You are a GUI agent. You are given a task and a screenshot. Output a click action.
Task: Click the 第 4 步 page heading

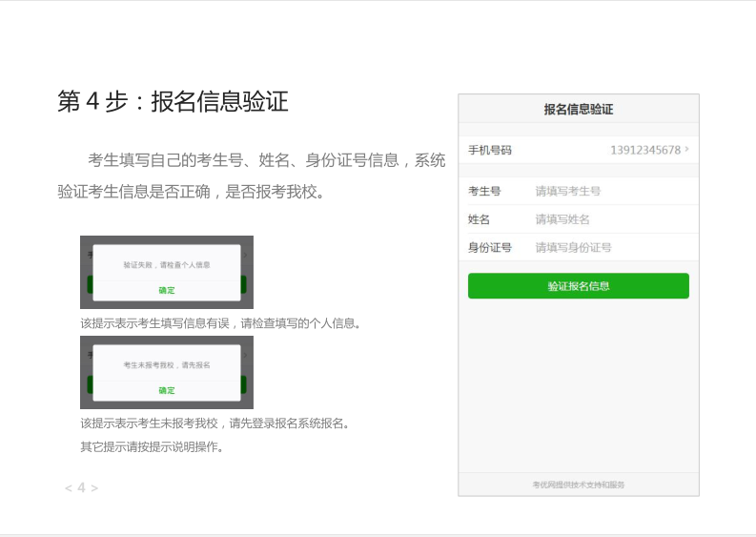click(x=173, y=102)
